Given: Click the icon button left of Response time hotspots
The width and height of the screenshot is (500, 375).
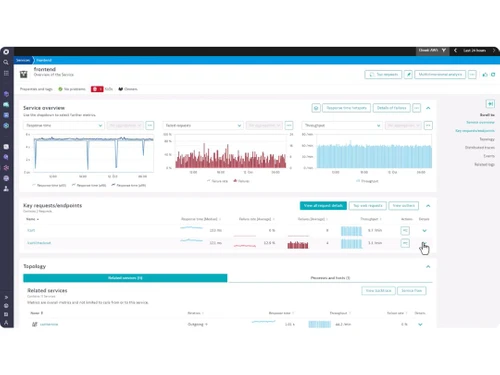Looking at the screenshot, I should [x=316, y=108].
